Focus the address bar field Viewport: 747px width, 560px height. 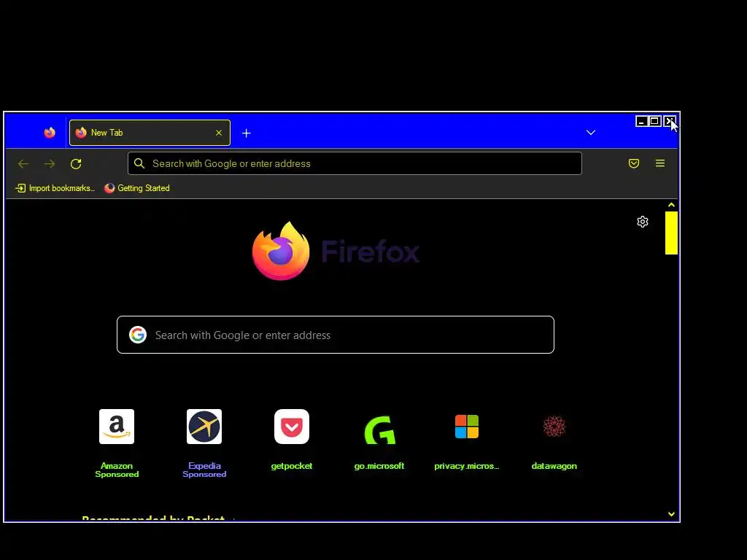pos(355,163)
